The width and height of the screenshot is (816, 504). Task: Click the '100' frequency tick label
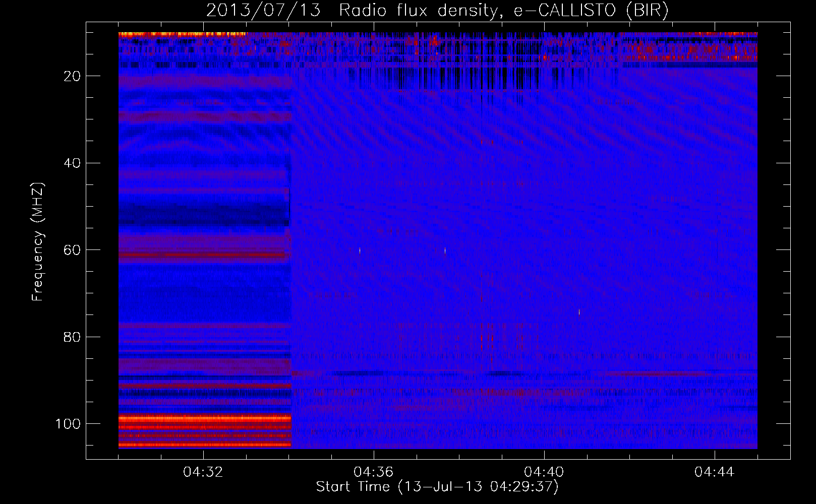[x=68, y=424]
